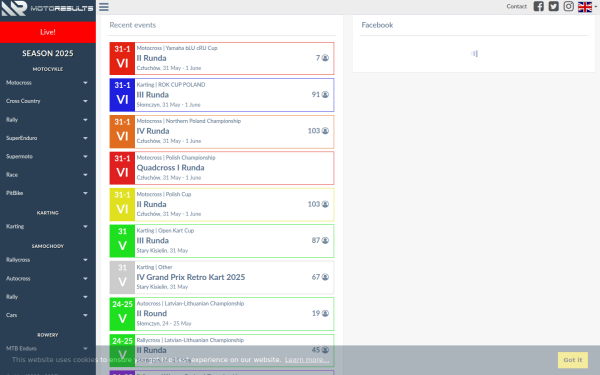Open the red Live! button
This screenshot has width=600, height=375.
pos(48,32)
